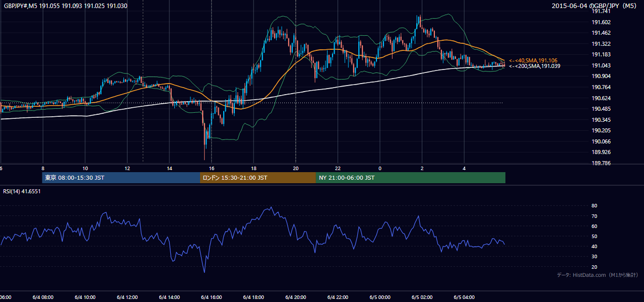This screenshot has height=302, width=644.
Task: Click the 6/4 16:00 date axis label
Action: coord(211,297)
